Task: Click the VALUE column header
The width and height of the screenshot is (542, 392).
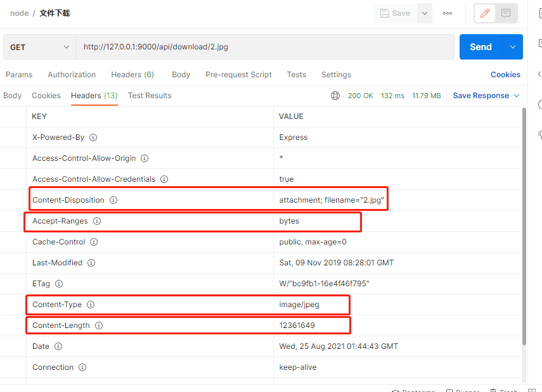Action: (x=291, y=117)
